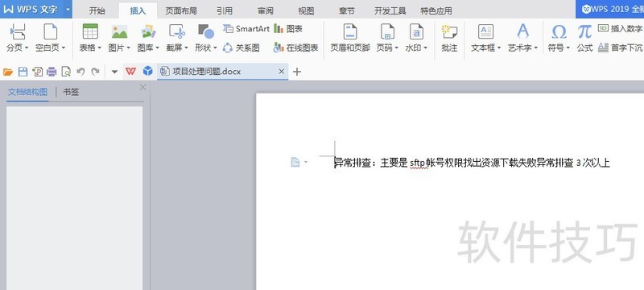Click the 图片 picture icon
644x290 pixels.
click(119, 31)
